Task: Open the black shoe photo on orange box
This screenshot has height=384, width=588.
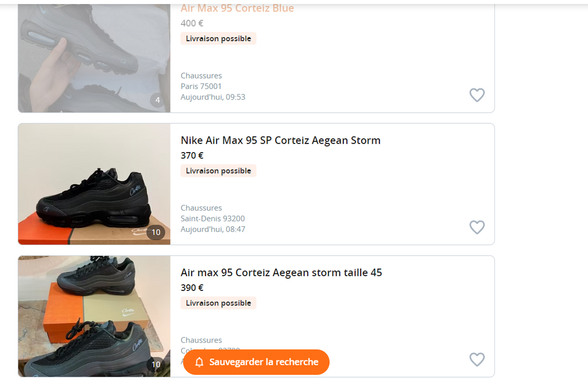Action: click(94, 184)
